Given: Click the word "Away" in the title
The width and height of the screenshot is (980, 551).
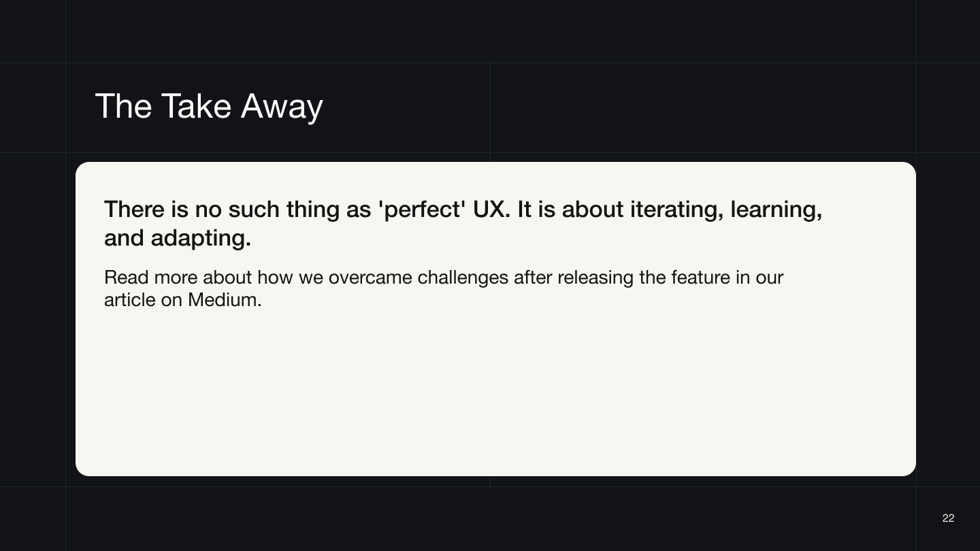Looking at the screenshot, I should pyautogui.click(x=282, y=107).
